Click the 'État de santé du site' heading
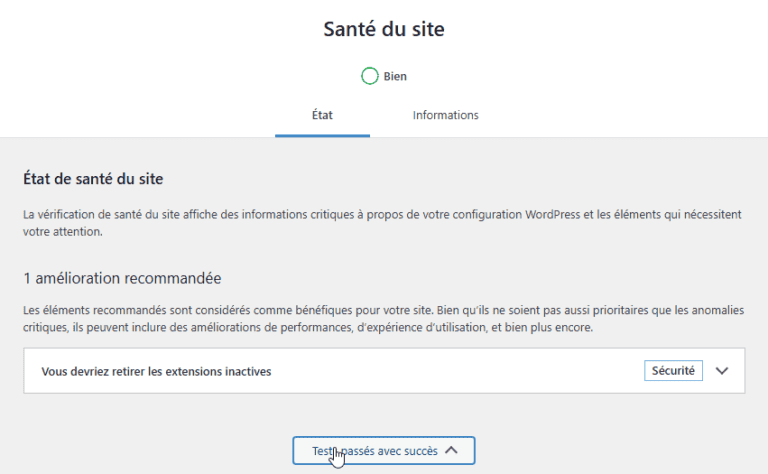Image resolution: width=768 pixels, height=474 pixels. point(93,180)
